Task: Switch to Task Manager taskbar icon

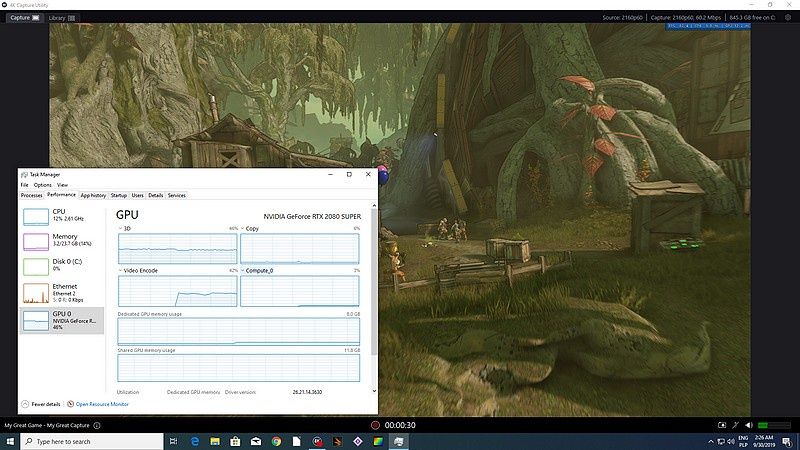Action: coord(398,441)
